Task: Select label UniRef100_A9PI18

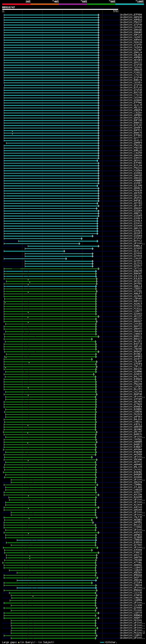Action: pyautogui.click(x=131, y=35)
